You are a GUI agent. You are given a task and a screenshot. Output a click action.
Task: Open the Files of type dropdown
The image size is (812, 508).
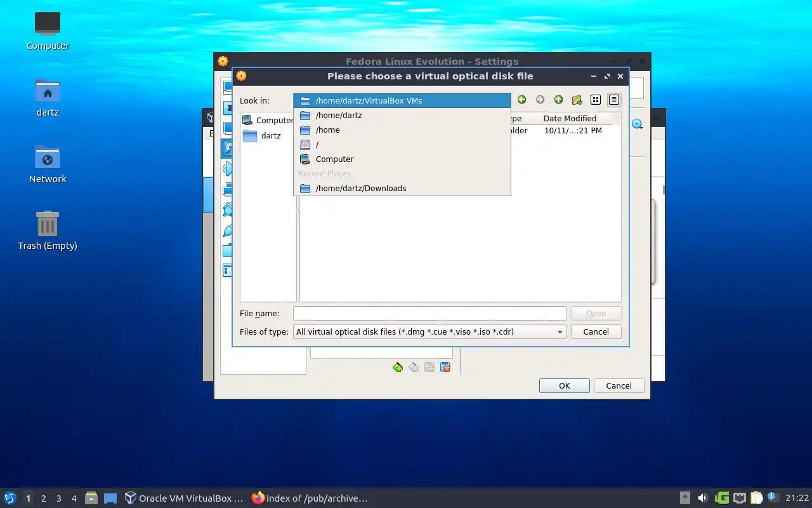tap(429, 331)
